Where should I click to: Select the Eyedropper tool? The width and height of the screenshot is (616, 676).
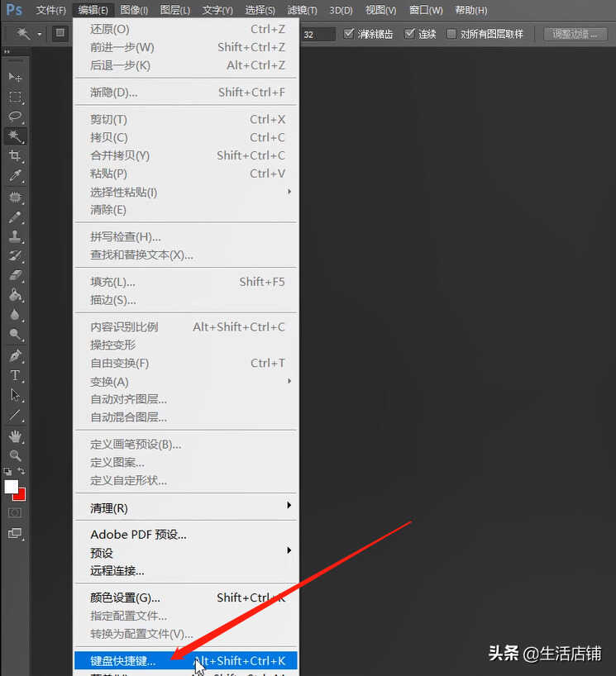(15, 175)
